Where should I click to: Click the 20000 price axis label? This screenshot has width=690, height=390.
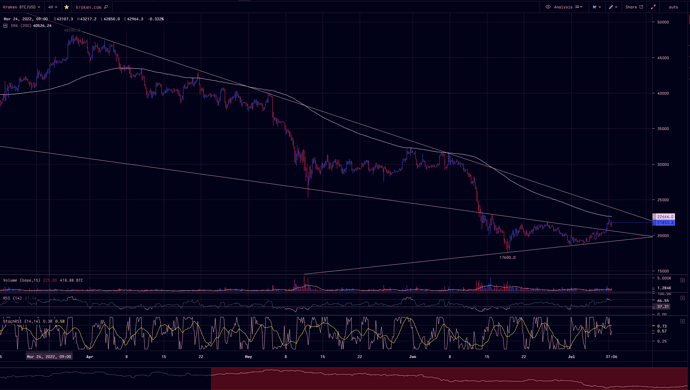[663, 235]
